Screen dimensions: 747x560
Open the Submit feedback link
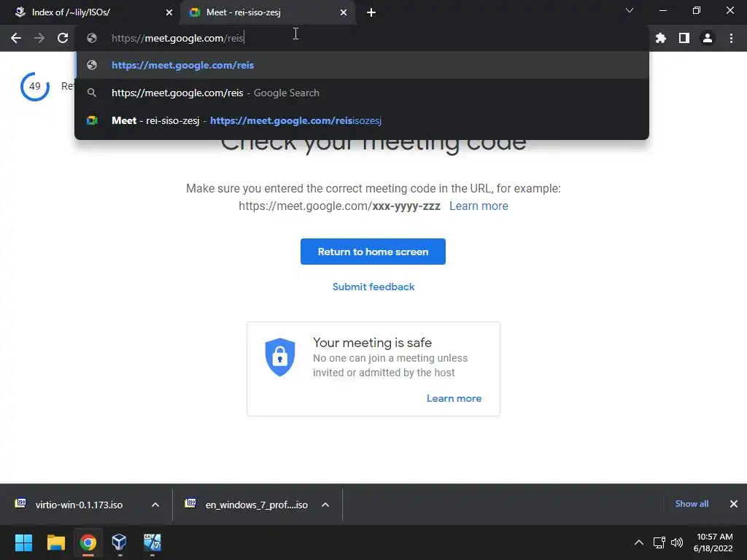(x=373, y=287)
